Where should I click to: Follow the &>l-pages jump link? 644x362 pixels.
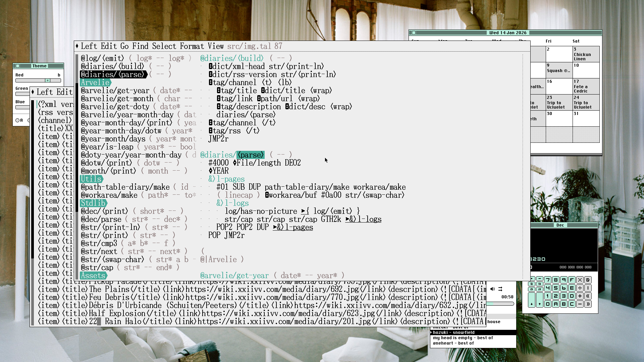pyautogui.click(x=293, y=227)
